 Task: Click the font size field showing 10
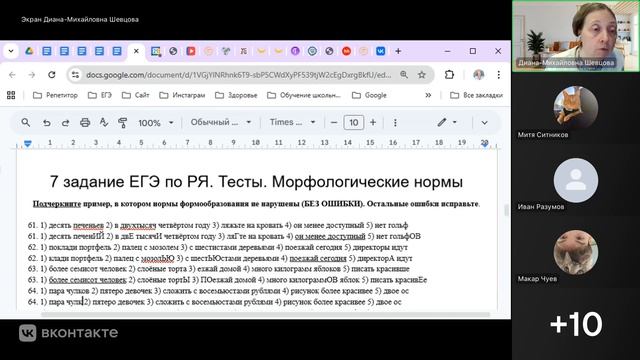pos(353,122)
